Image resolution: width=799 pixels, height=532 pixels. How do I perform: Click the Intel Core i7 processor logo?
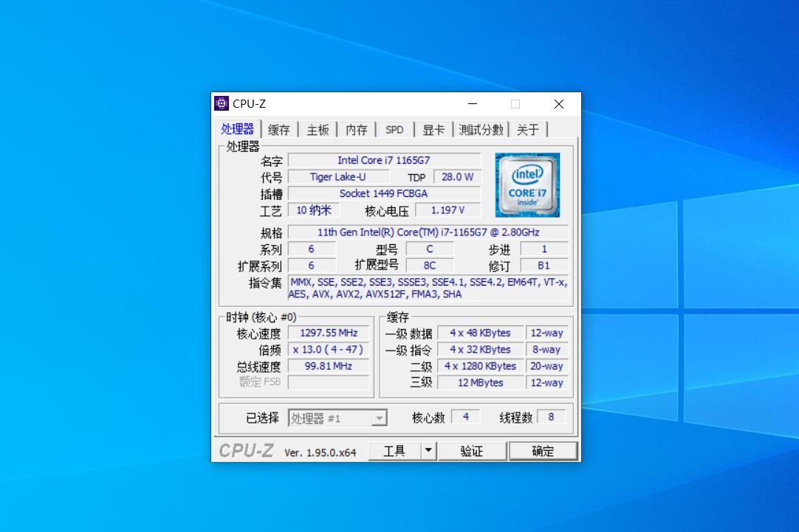tap(527, 184)
